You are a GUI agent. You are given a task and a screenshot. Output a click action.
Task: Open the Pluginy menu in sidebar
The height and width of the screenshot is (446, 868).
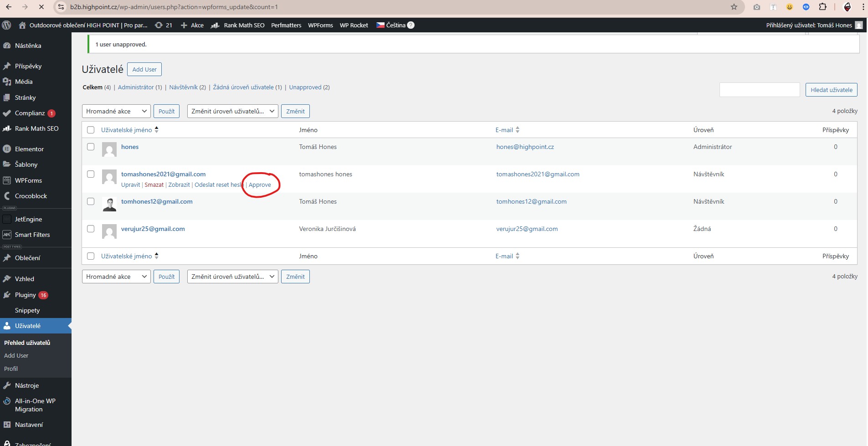26,295
